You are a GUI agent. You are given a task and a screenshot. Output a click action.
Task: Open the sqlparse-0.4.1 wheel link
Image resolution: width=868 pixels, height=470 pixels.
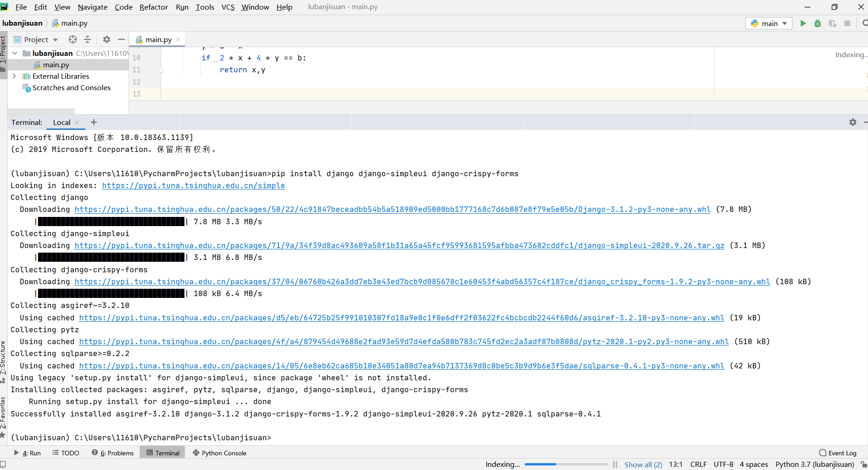click(401, 366)
